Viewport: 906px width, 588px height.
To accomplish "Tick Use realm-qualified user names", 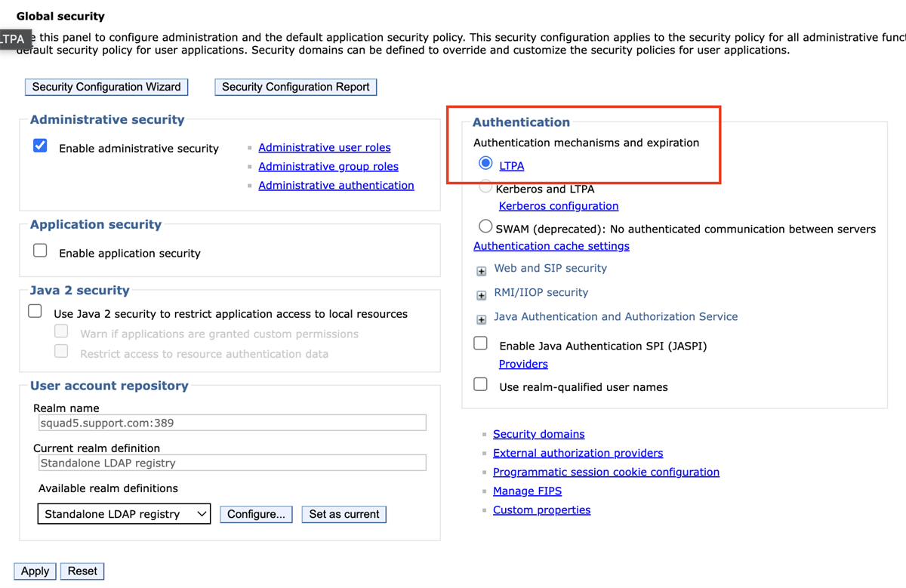I will (480, 384).
